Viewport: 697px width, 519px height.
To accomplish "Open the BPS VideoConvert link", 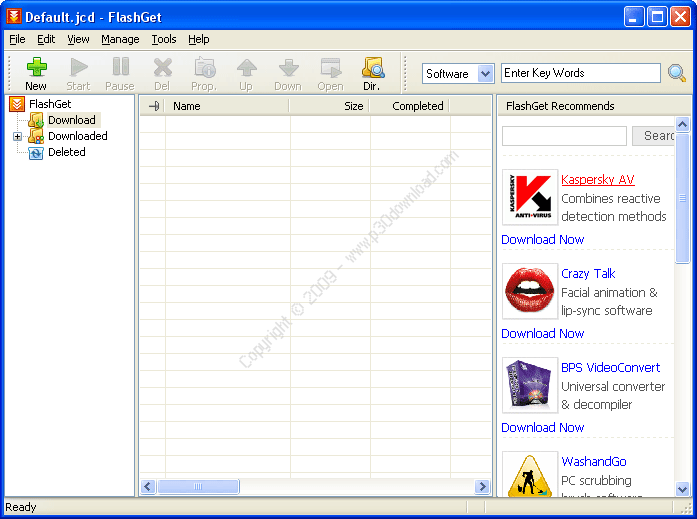I will 610,368.
